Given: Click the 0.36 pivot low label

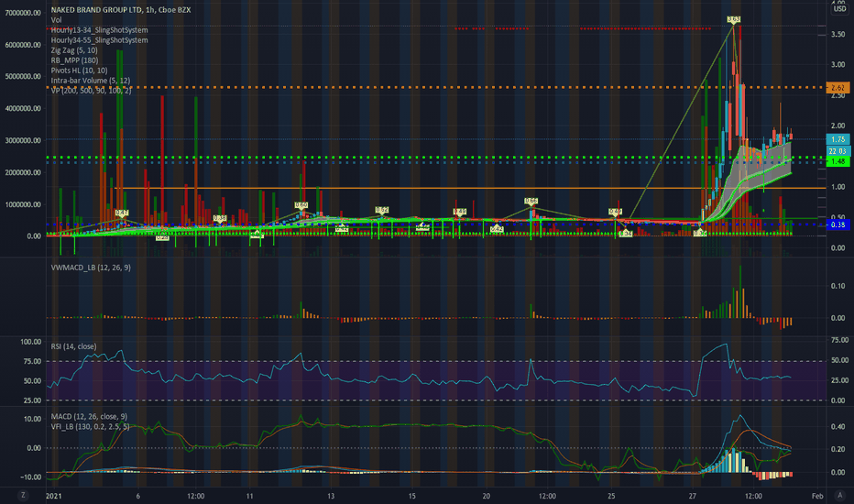Looking at the screenshot, I should pos(700,233).
